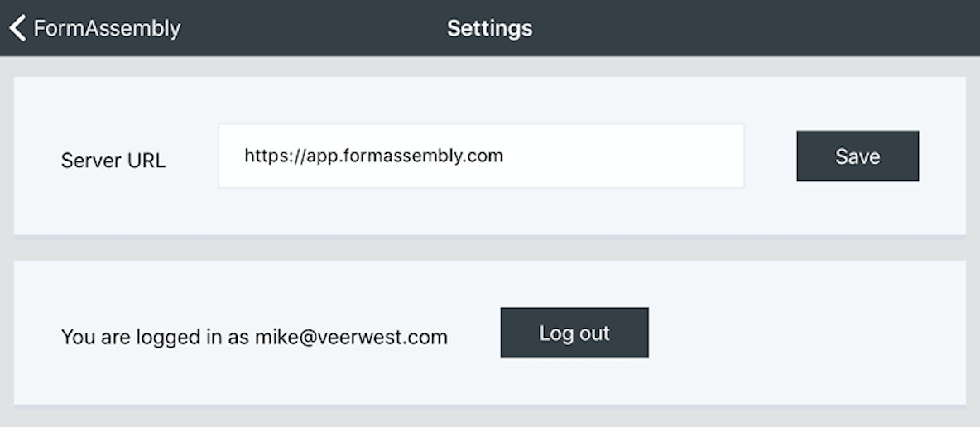The width and height of the screenshot is (980, 427).
Task: Click the mike@veerwest.com email address
Action: click(x=351, y=337)
